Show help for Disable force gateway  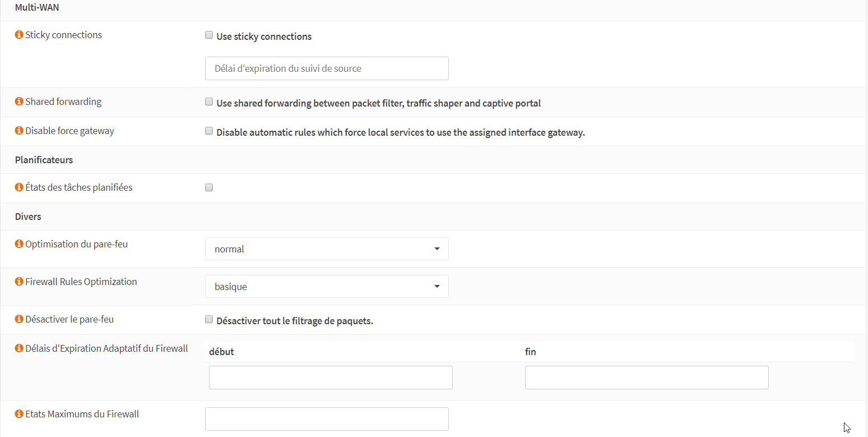(19, 131)
